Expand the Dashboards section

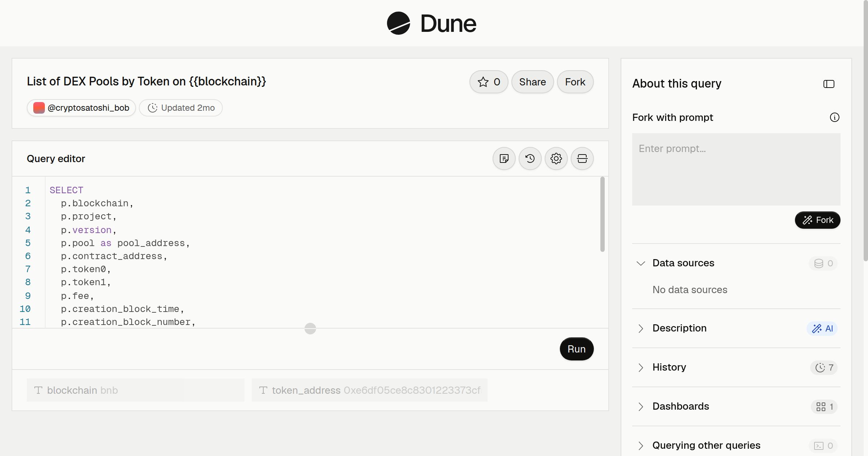pos(641,406)
